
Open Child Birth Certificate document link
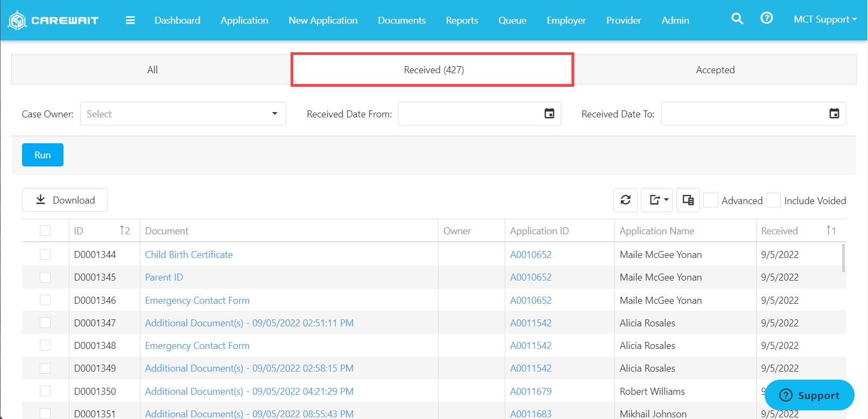[189, 254]
